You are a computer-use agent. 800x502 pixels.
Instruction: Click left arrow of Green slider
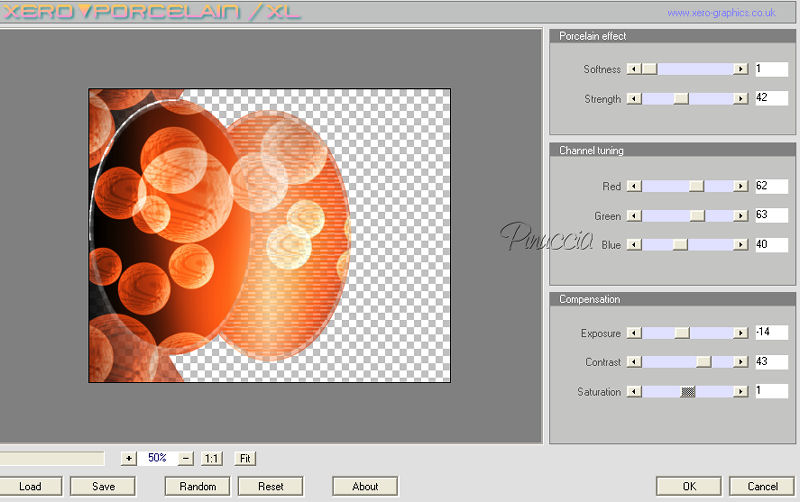click(633, 215)
